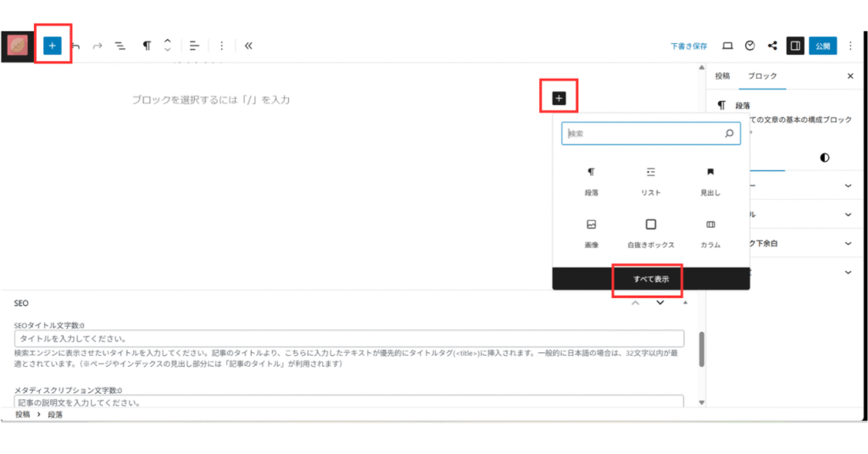Click the magnifier icon in the block search box
868x454 pixels.
pyautogui.click(x=729, y=133)
